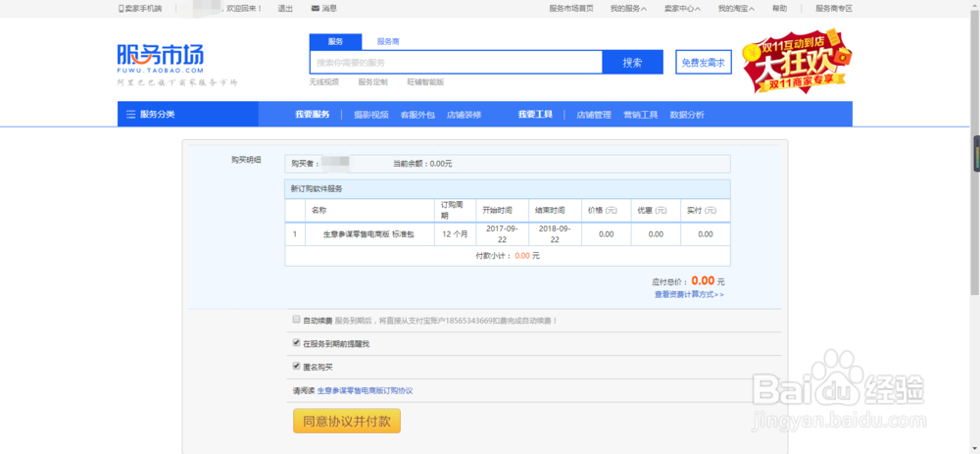
Task: Click the 2017-09-22 start date cell
Action: [x=502, y=234]
